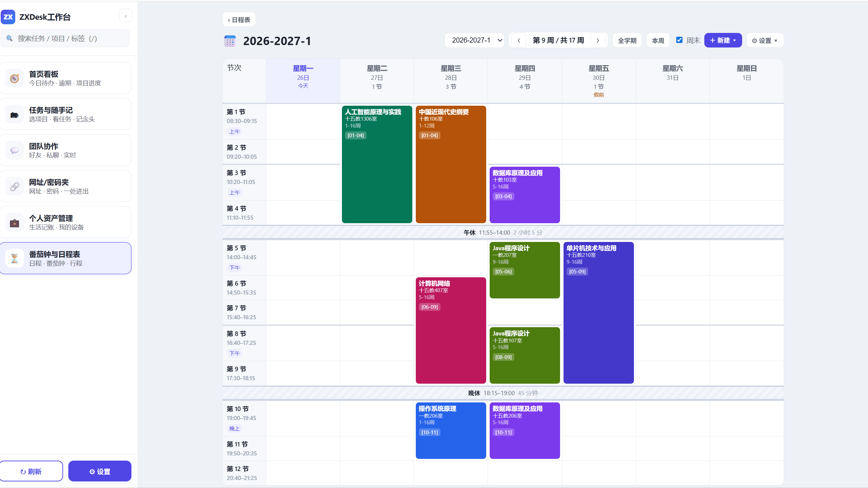Toggle the 周末 weekend checkbox

679,40
